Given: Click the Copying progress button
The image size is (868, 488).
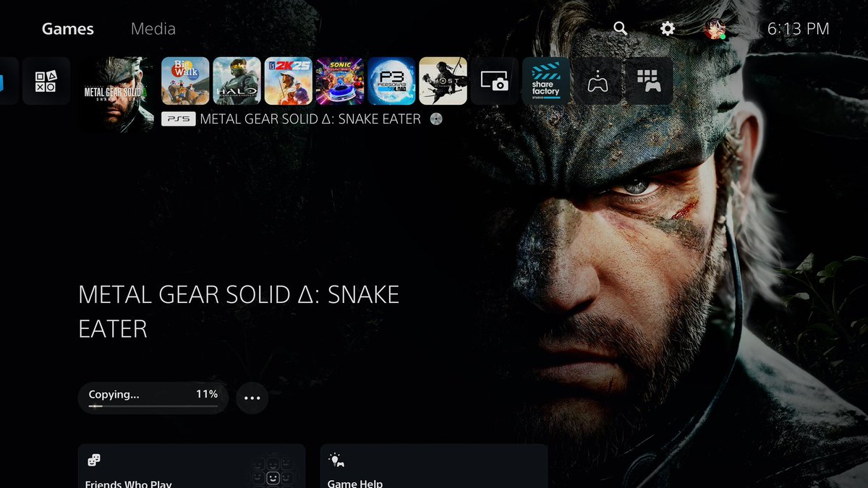Looking at the screenshot, I should [153, 398].
